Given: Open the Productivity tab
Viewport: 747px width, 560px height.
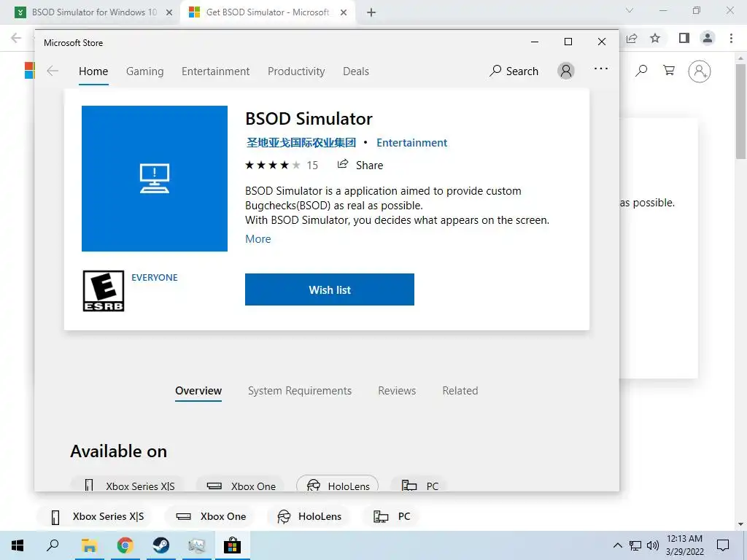Looking at the screenshot, I should pos(296,71).
